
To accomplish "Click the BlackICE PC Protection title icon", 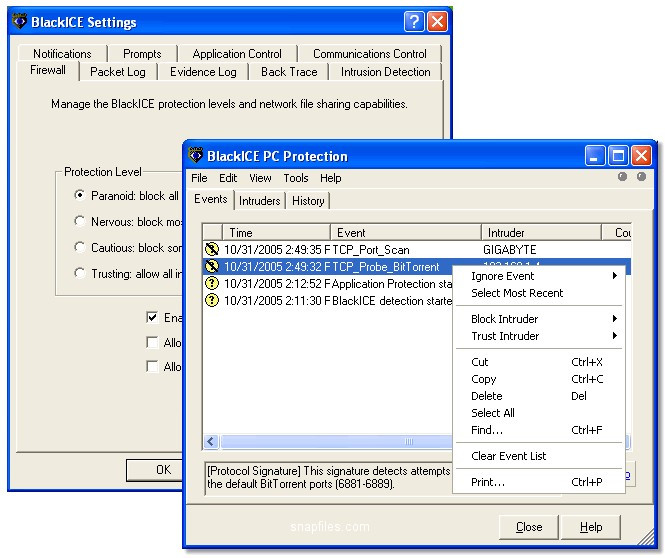I will click(196, 155).
